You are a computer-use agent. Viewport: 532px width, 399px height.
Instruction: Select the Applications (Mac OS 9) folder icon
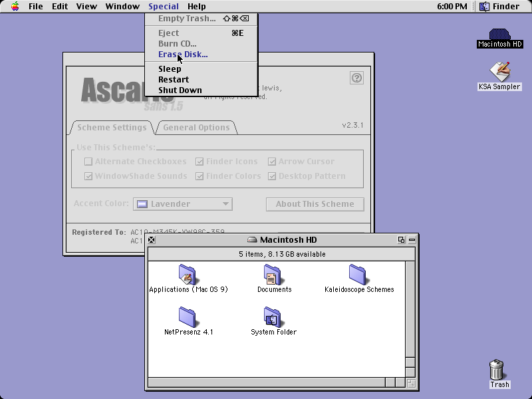coord(188,274)
